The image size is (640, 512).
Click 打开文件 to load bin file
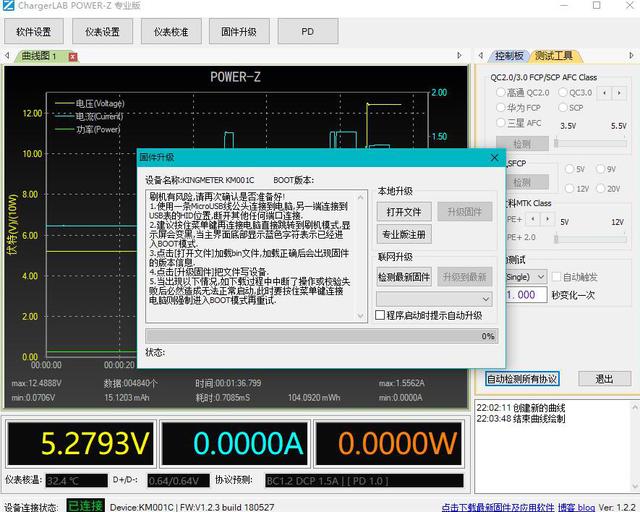pos(404,212)
